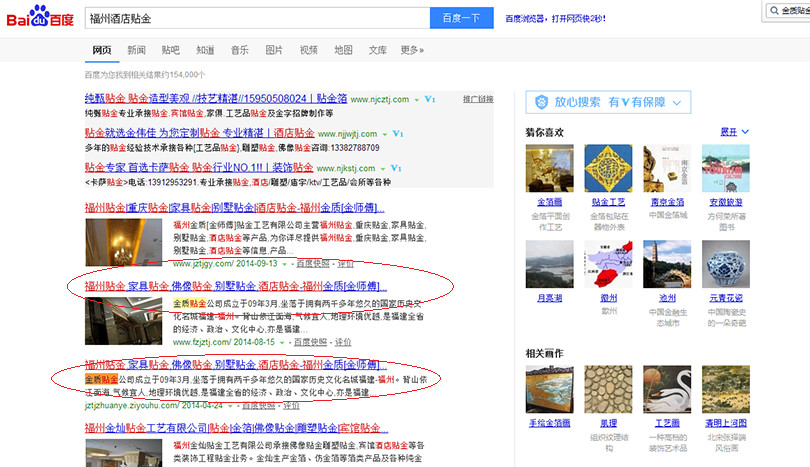
Task: Open 百度快照 for the fzjztj.com result
Action: coord(310,342)
